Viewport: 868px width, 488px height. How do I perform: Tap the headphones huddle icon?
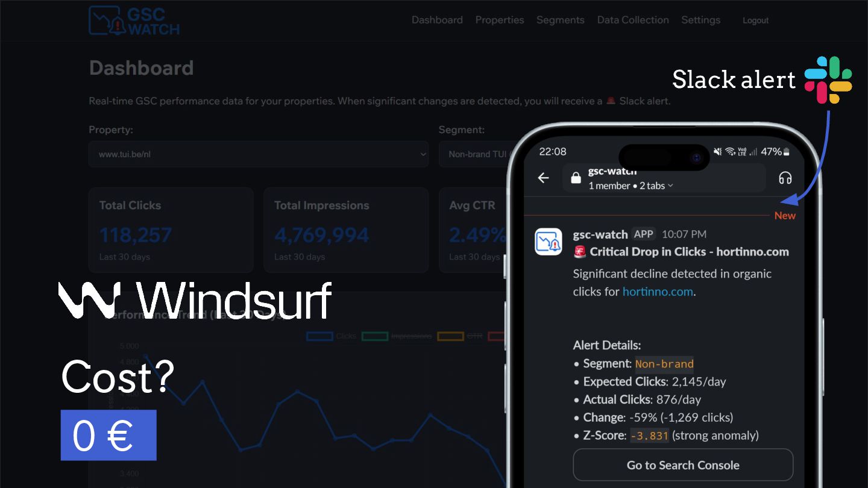(785, 178)
